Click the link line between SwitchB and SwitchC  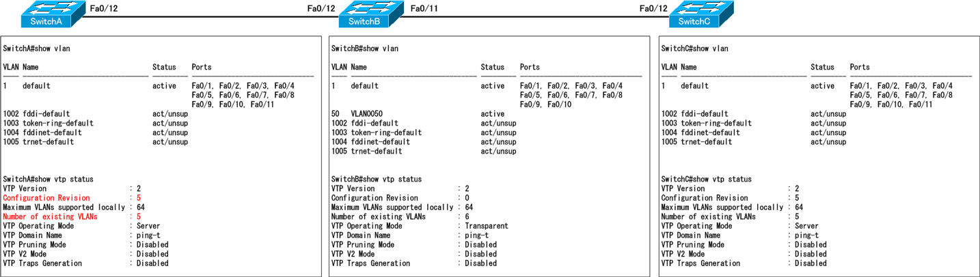click(x=533, y=17)
